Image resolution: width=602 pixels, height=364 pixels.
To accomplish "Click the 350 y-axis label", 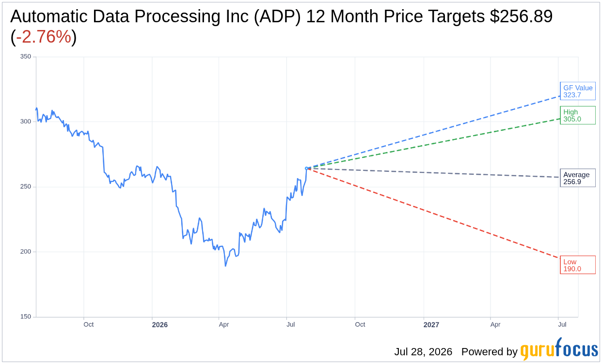I will click(26, 57).
